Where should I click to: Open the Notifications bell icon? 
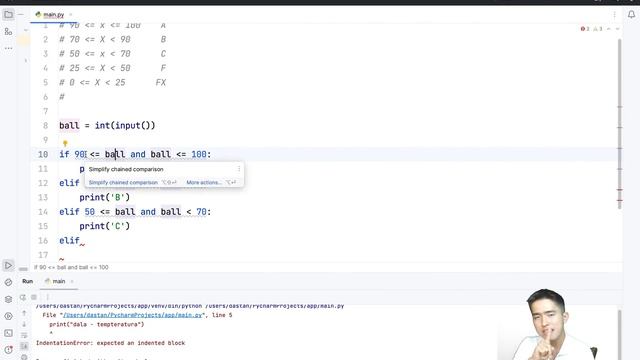tap(631, 15)
